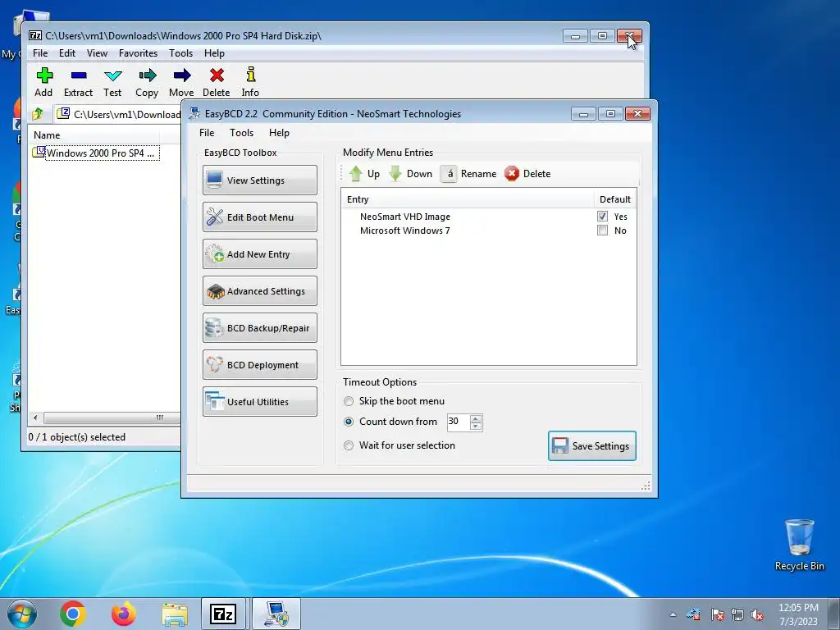Close the 7-Zip window
The image size is (840, 630).
pyautogui.click(x=629, y=36)
